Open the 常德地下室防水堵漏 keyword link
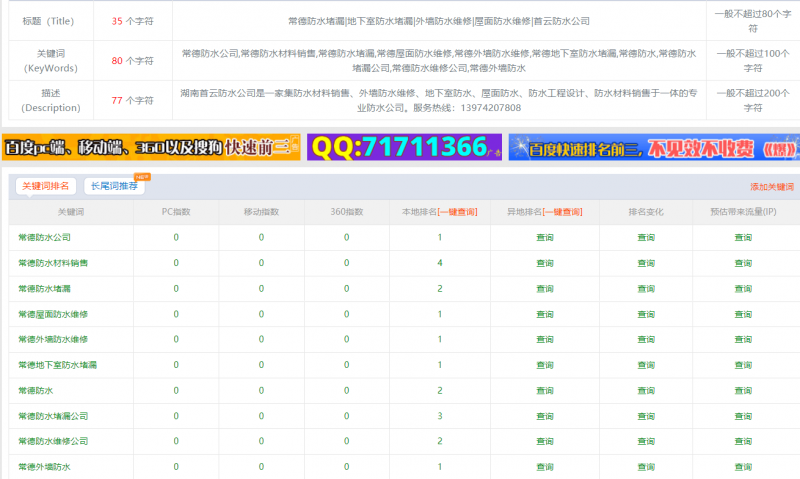 tap(57, 365)
